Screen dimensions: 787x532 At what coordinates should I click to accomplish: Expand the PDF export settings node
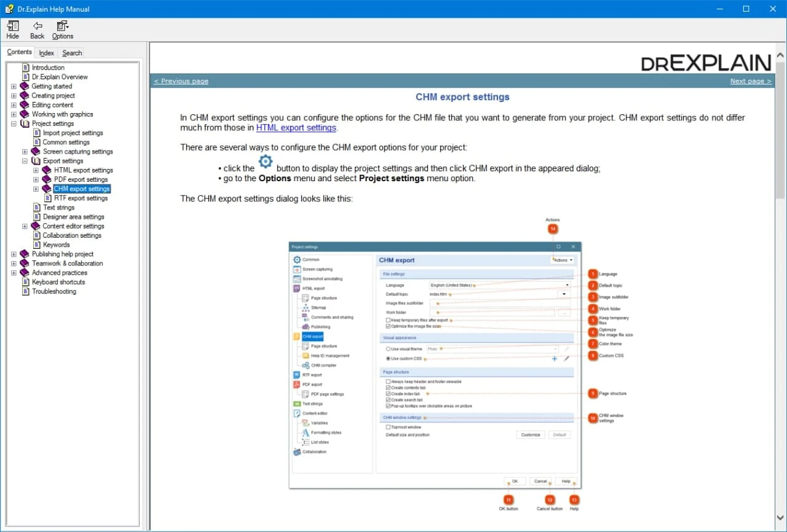point(36,179)
